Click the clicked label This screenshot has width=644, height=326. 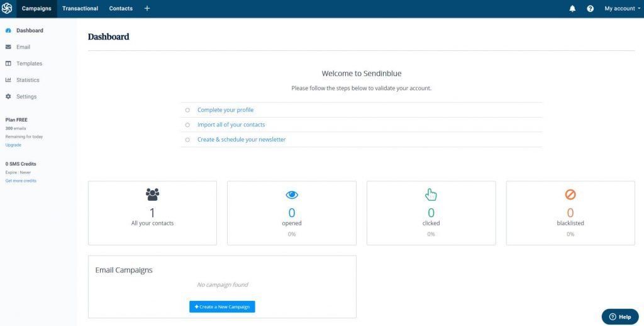pos(431,223)
